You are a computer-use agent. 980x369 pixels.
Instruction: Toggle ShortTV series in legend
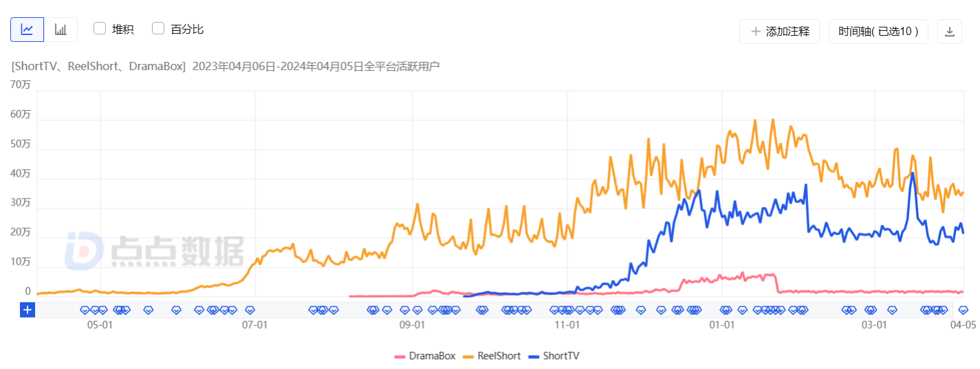(x=561, y=356)
